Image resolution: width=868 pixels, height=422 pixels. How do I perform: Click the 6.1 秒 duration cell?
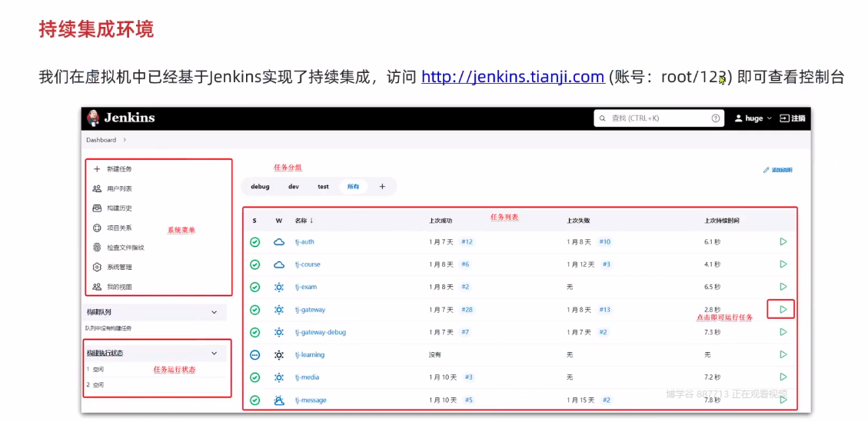click(x=712, y=242)
